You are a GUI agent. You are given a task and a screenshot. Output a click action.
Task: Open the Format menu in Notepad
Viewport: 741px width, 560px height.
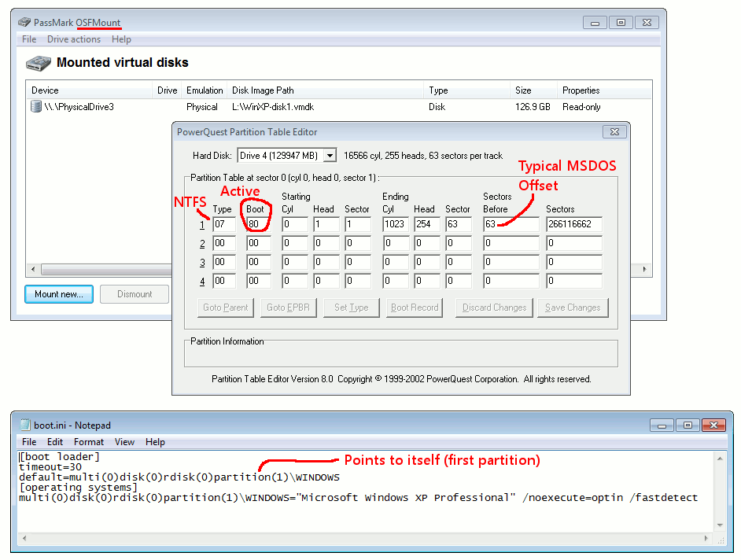click(88, 442)
